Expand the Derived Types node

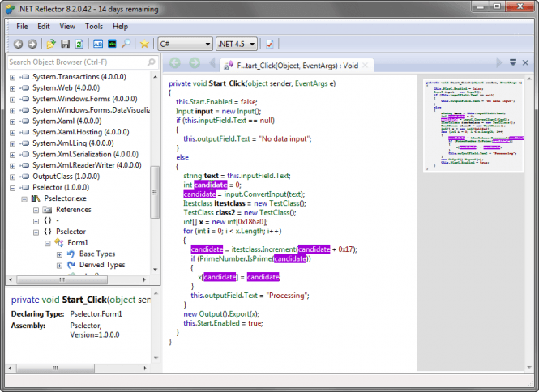[59, 265]
